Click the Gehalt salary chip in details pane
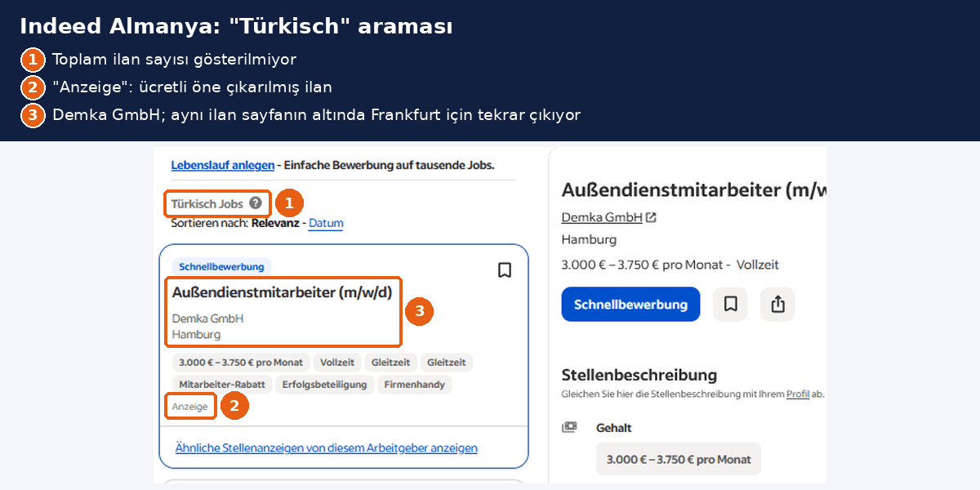This screenshot has width=980, height=490. [679, 459]
